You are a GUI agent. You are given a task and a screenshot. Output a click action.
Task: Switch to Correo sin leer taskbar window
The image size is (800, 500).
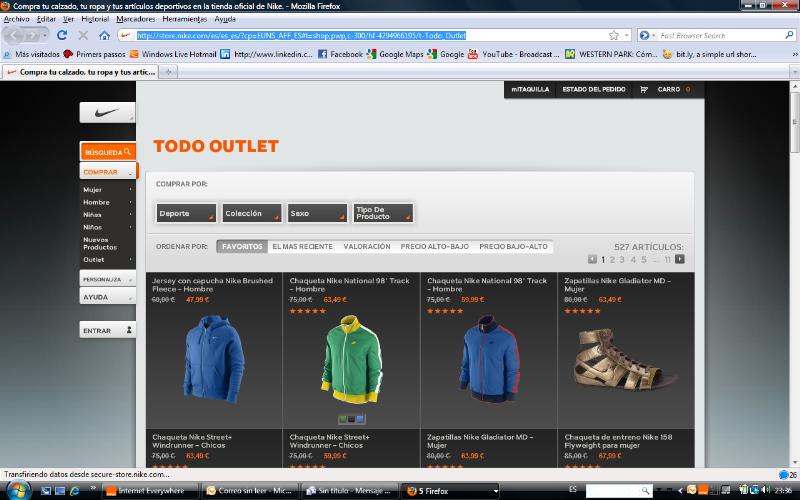point(249,491)
